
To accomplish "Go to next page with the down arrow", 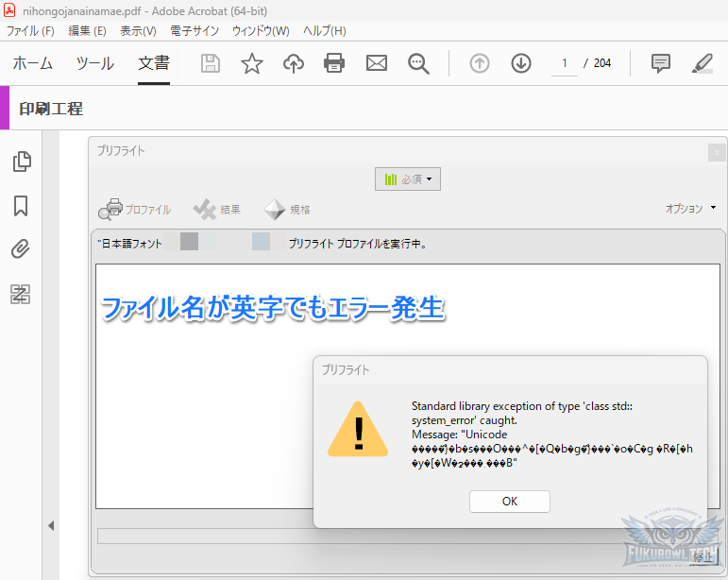I will [x=521, y=63].
